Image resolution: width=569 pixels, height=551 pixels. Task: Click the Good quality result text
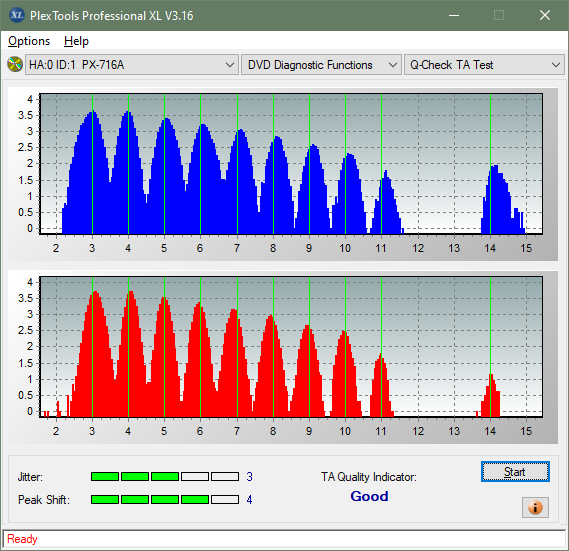point(369,496)
